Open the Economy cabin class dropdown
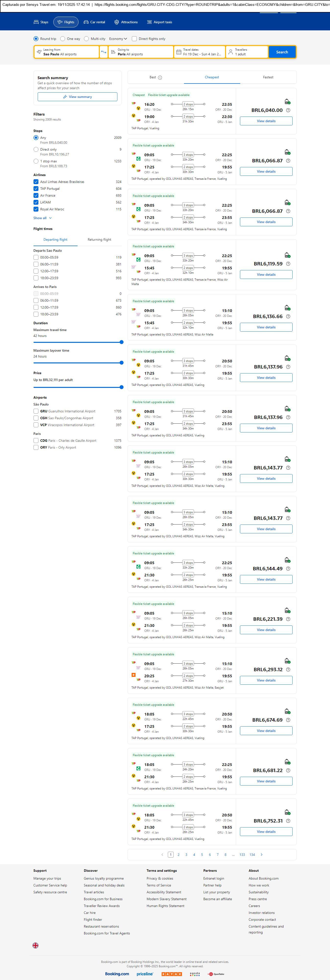The width and height of the screenshot is (330, 980). tap(118, 39)
